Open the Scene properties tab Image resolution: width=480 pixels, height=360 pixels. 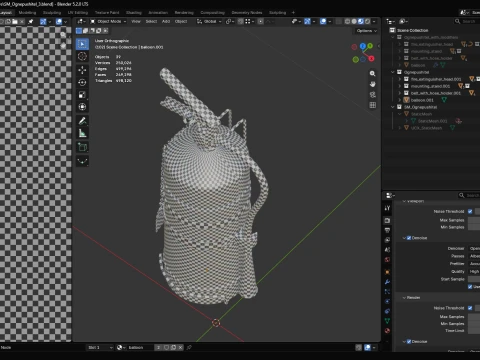point(387,250)
